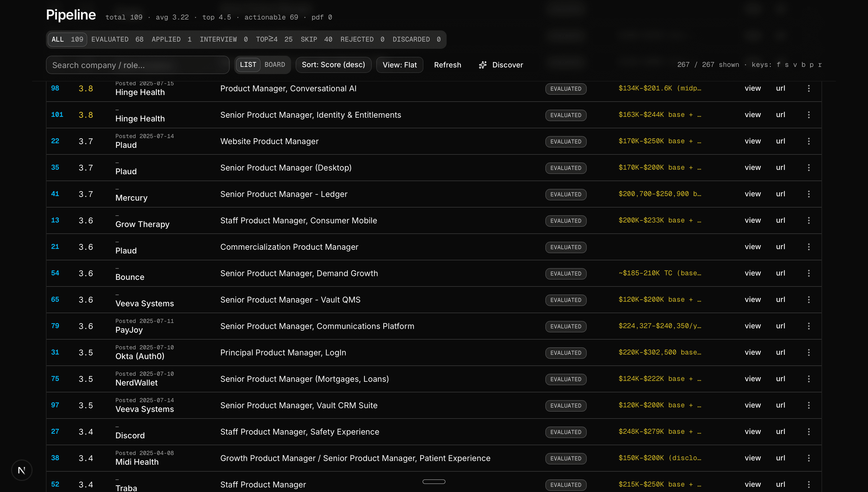Open kebab menu for Website Product Manager row
868x492 pixels.
coord(809,141)
